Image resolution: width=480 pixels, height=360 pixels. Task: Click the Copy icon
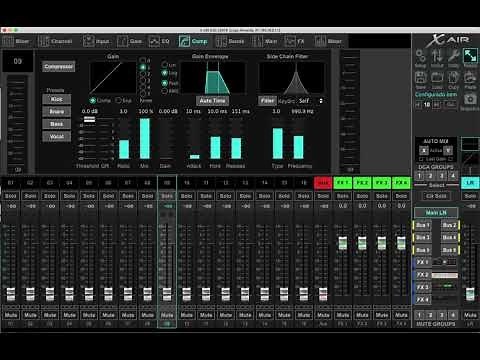pos(453,80)
